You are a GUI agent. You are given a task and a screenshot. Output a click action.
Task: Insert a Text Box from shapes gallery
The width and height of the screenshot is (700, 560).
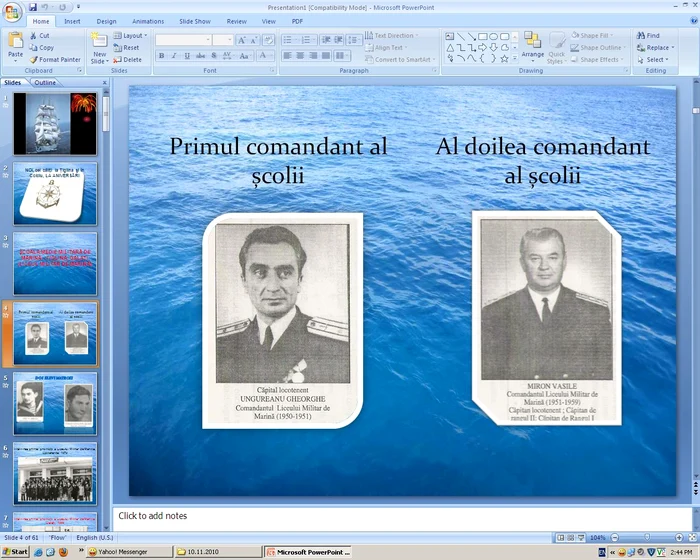[x=450, y=37]
